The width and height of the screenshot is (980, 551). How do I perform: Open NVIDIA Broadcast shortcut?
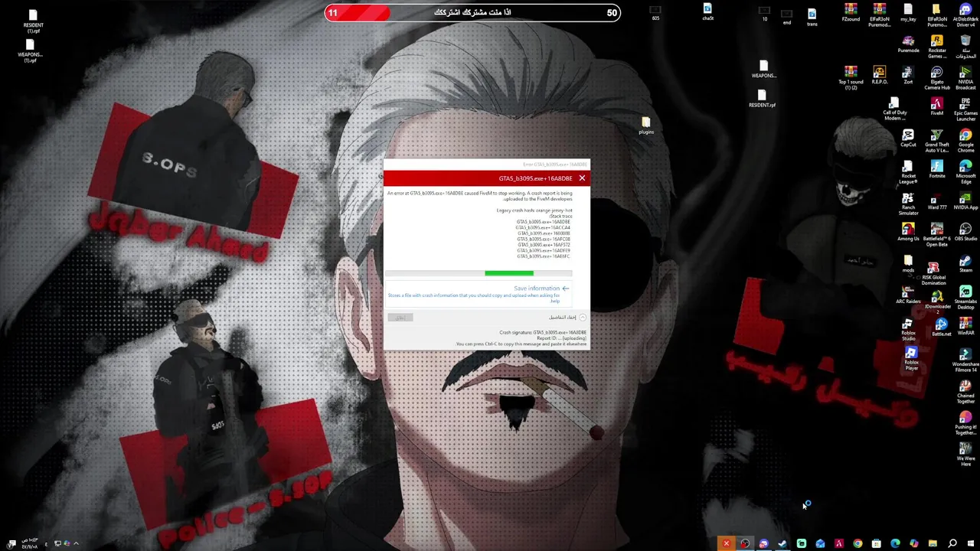(965, 78)
